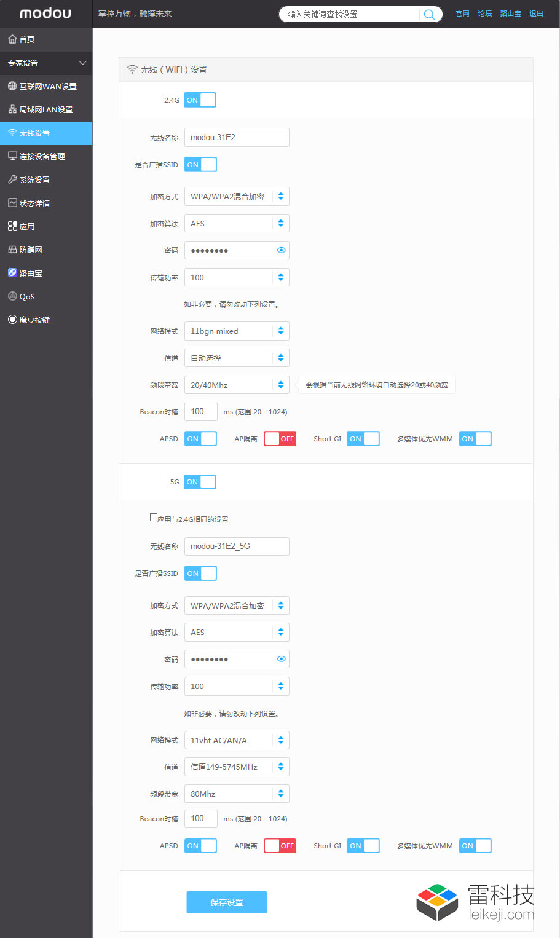Turn off the 2.4G wireless switch
This screenshot has height=938, width=560.
(x=200, y=100)
